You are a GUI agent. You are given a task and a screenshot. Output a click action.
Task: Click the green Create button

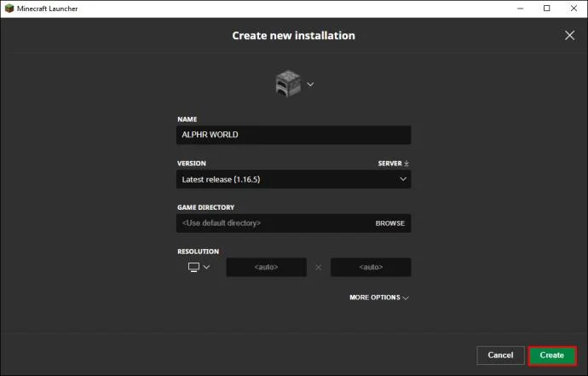click(552, 355)
